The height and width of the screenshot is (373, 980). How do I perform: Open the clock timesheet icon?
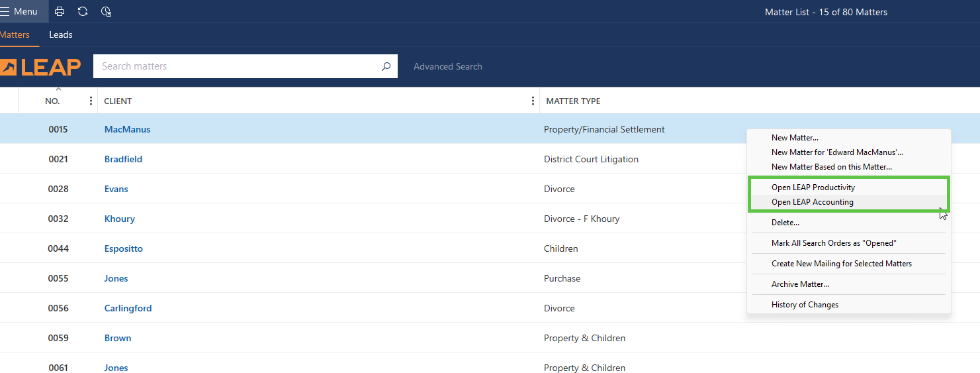point(106,11)
